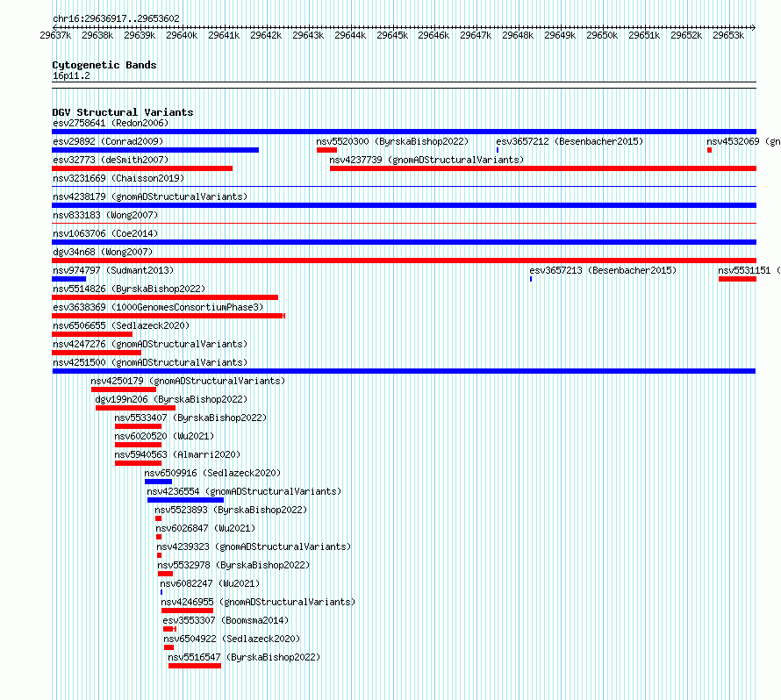Open nsv5523893 (ByrskaBishop2022) label

coord(231,510)
